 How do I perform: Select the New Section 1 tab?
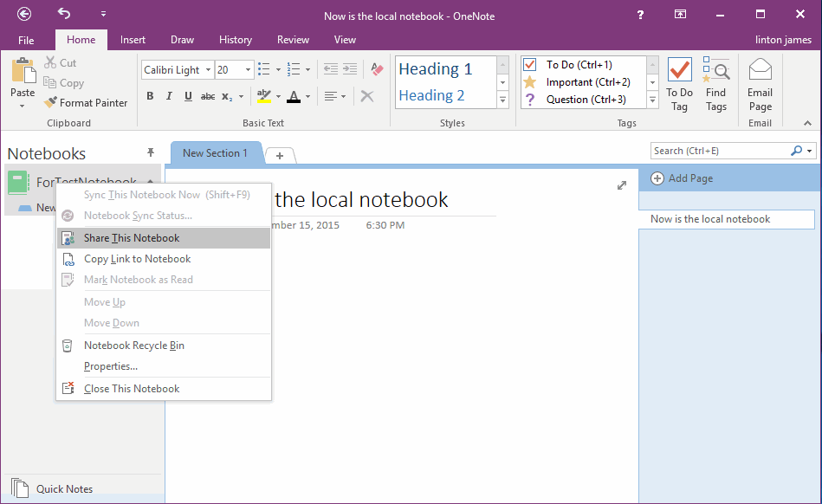215,153
